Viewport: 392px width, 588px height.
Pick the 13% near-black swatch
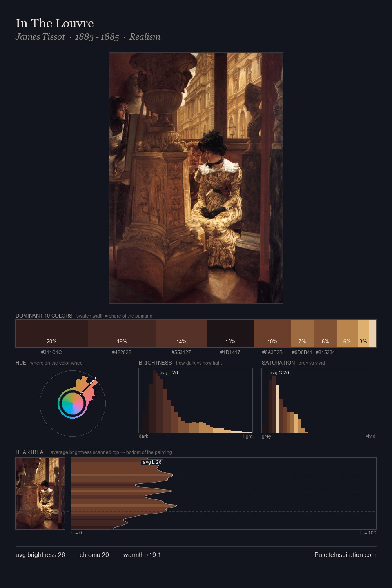(x=230, y=334)
